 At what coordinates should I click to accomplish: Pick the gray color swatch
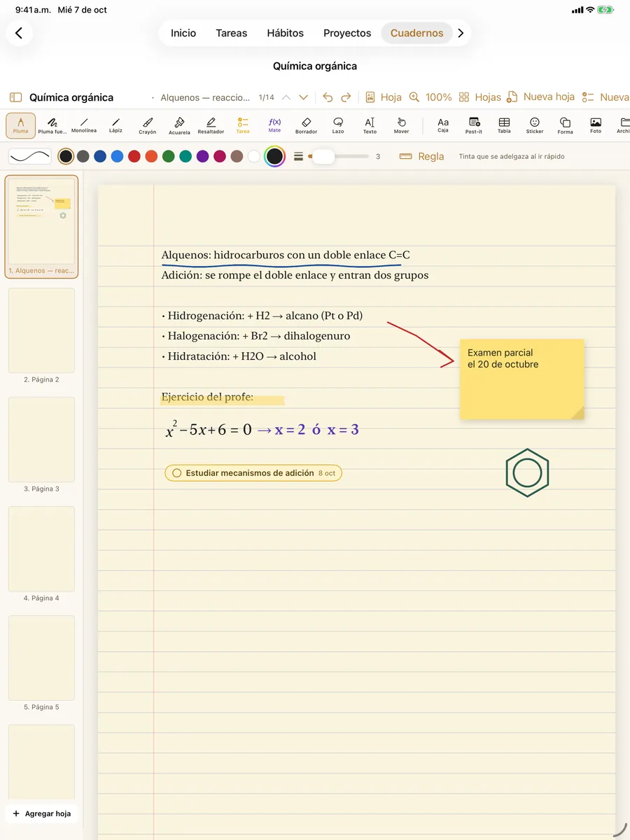click(x=83, y=156)
